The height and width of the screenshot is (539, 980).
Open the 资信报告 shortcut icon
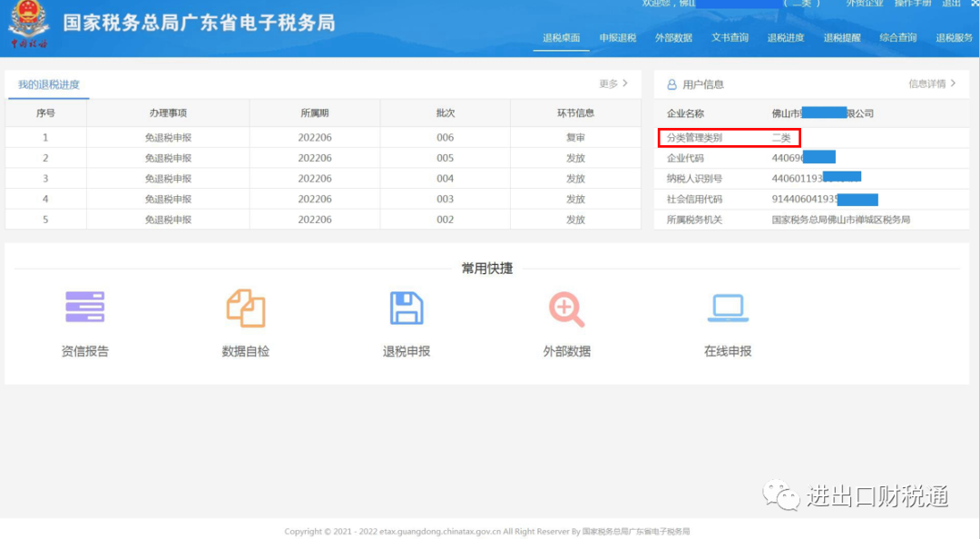85,307
